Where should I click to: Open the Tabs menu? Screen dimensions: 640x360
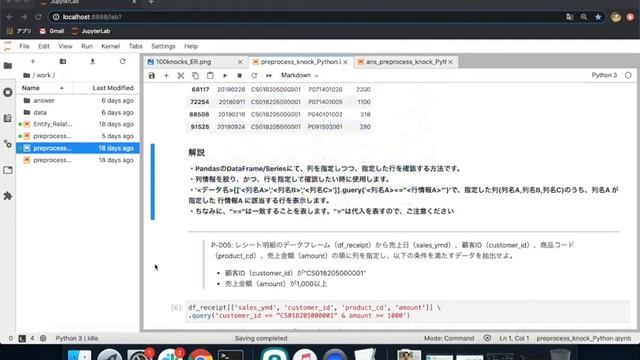[x=136, y=46]
